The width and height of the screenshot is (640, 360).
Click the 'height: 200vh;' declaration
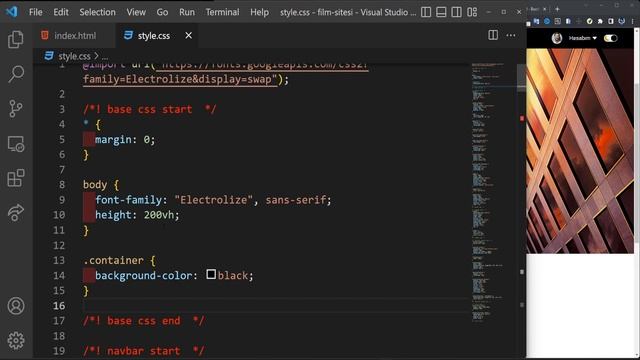click(137, 215)
